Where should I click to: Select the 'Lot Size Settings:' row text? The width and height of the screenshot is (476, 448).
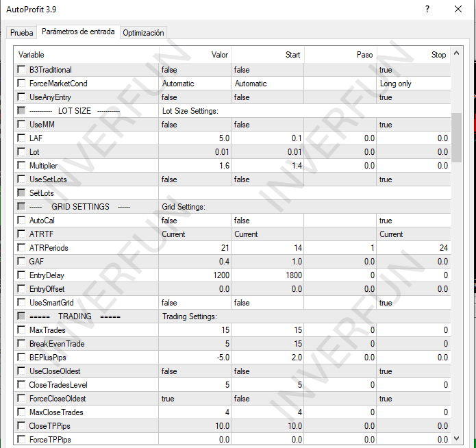[x=190, y=111]
